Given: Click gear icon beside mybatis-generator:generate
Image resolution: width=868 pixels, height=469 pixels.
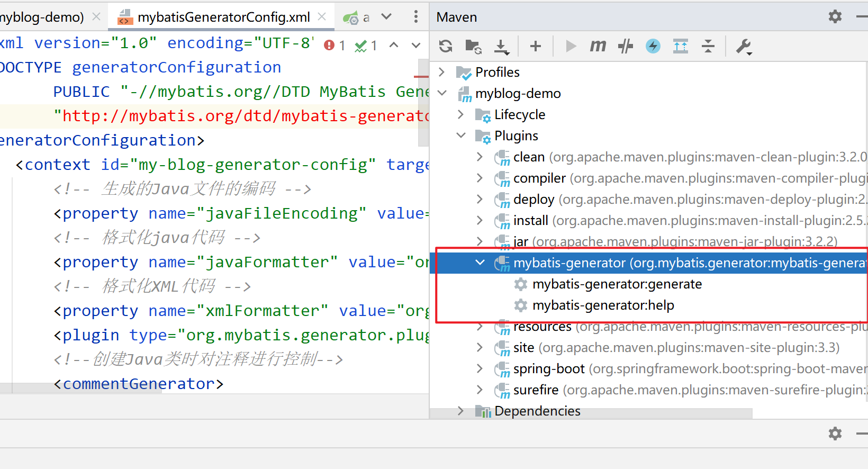Looking at the screenshot, I should click(x=521, y=284).
